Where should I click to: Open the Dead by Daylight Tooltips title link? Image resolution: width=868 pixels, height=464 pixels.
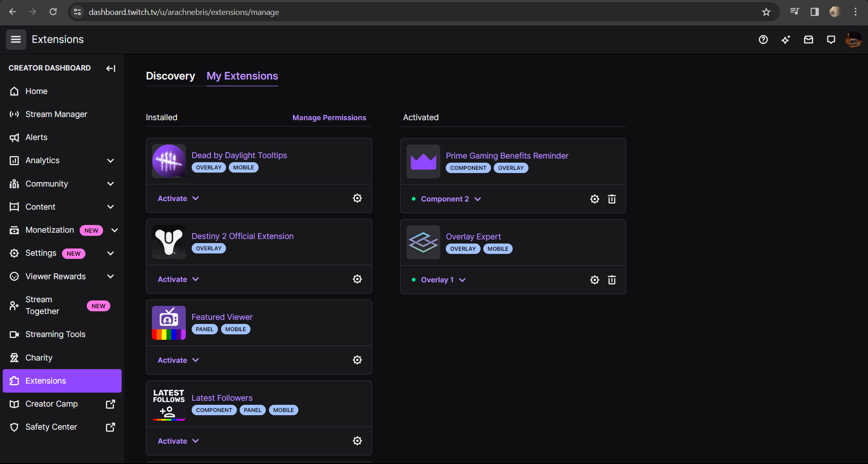click(x=239, y=155)
